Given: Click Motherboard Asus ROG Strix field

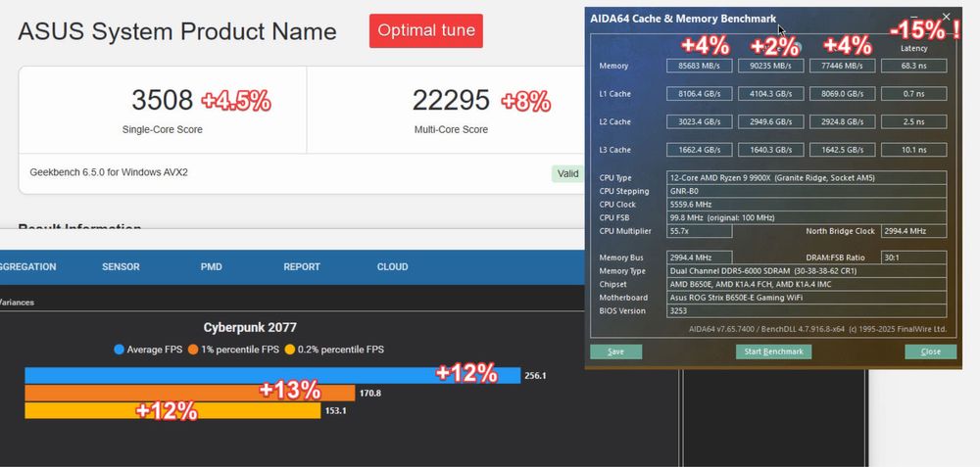Looking at the screenshot, I should click(x=807, y=298).
